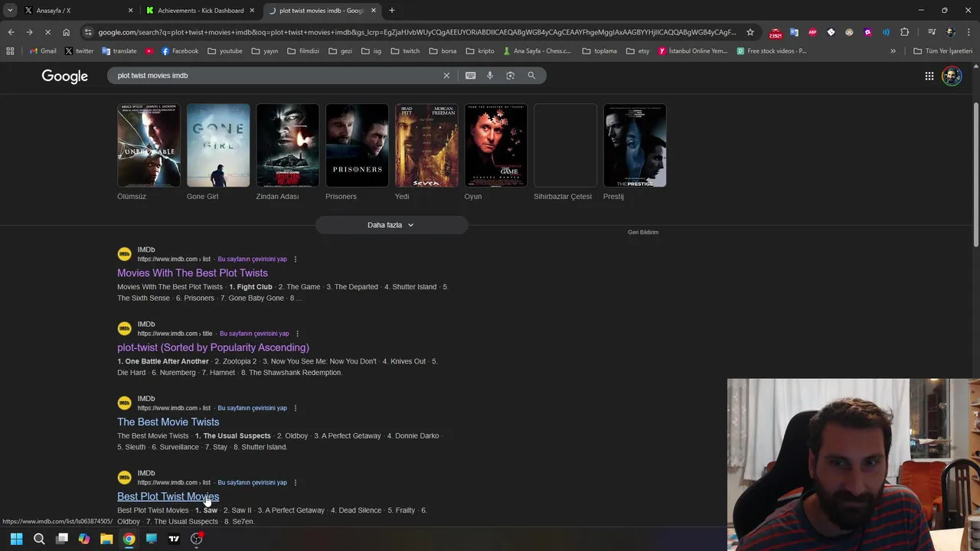Select the Gone Girl movie poster
Viewport: 980px width, 551px height.
coord(218,145)
